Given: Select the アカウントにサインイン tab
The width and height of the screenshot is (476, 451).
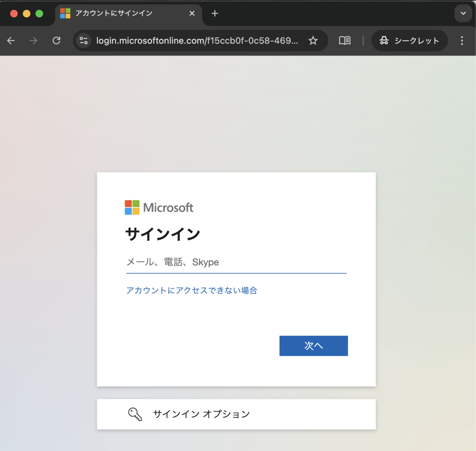Looking at the screenshot, I should pos(128,13).
